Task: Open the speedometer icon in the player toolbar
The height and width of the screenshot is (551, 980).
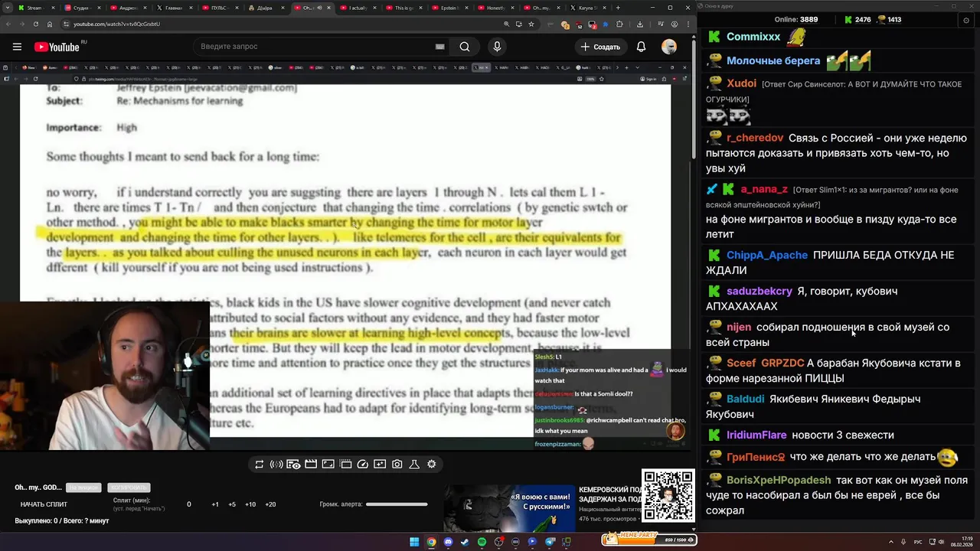Action: pyautogui.click(x=363, y=464)
